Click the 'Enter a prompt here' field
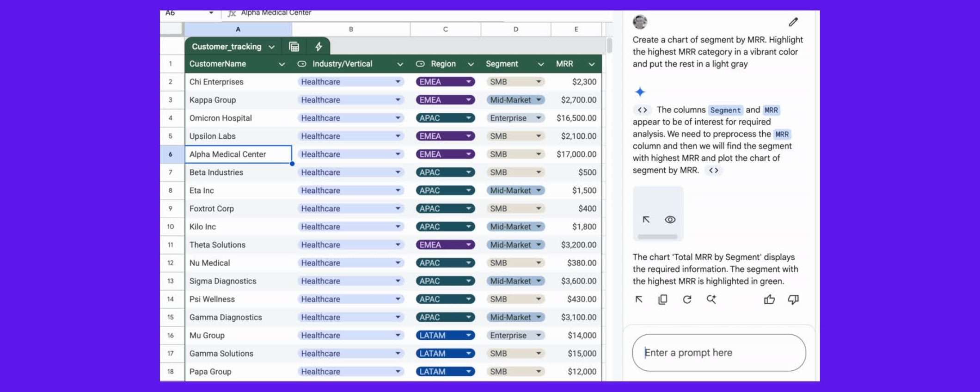The image size is (980, 392). [x=719, y=353]
